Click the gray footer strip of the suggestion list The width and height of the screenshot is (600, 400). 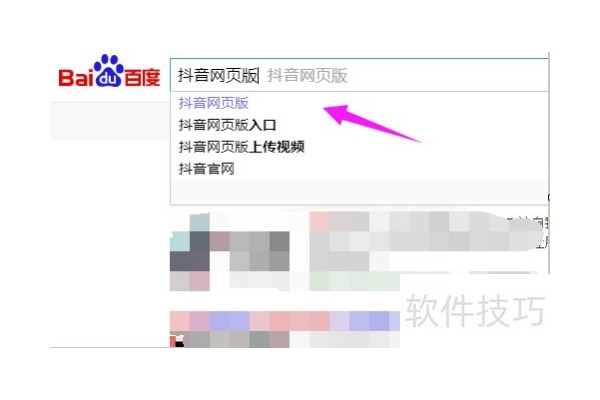click(x=359, y=191)
